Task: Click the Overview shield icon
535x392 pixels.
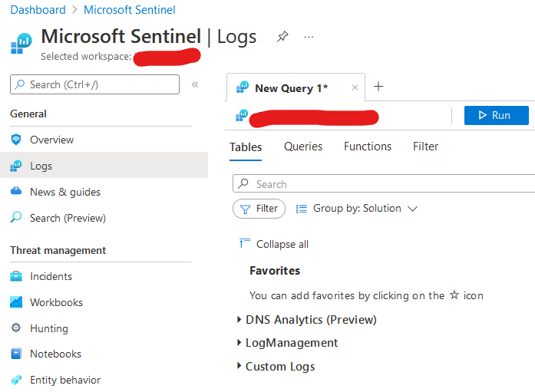Action: tap(16, 140)
